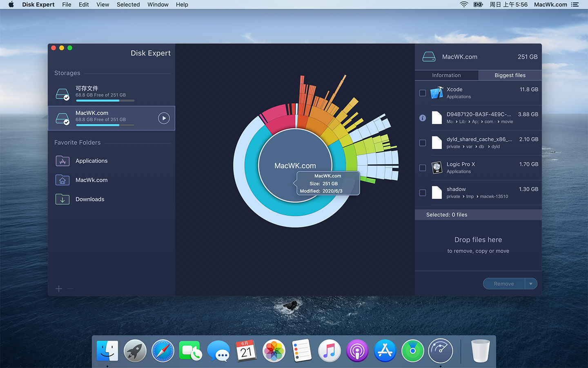Open the Disk Expert app menu
The height and width of the screenshot is (368, 588).
tap(38, 4)
